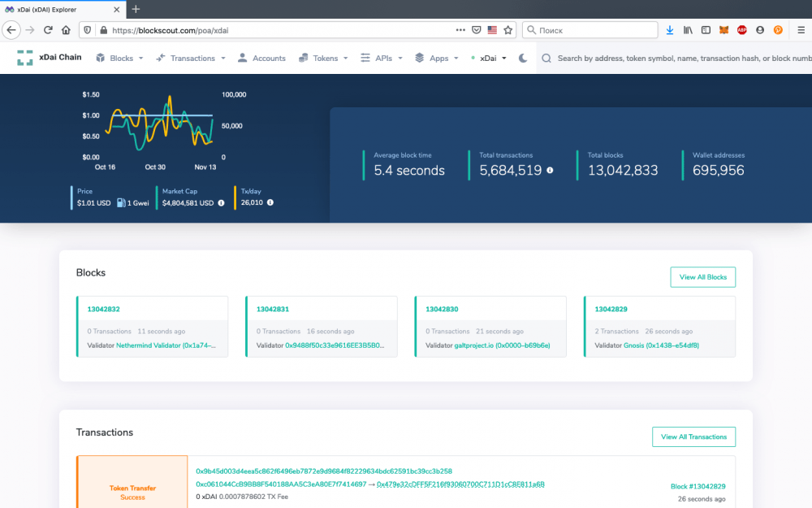Click the browser forward arrow
Screen dimensions: 812x508
click(x=30, y=30)
